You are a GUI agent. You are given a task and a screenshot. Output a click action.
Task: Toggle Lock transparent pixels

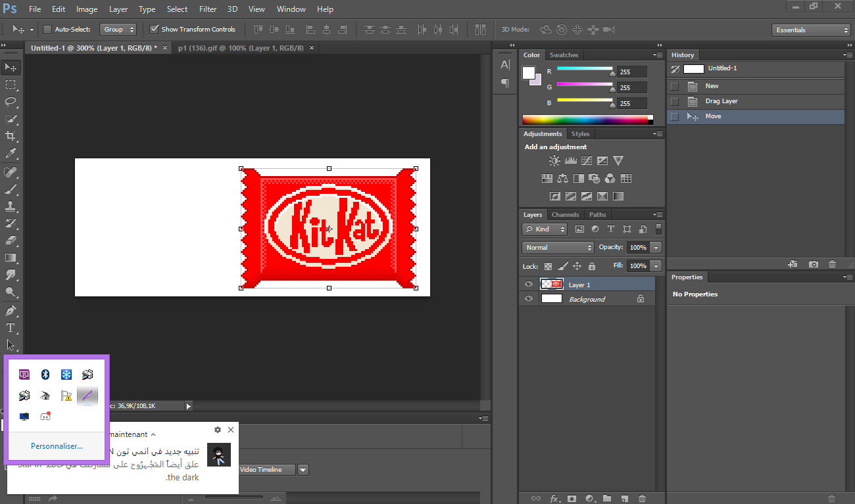548,266
